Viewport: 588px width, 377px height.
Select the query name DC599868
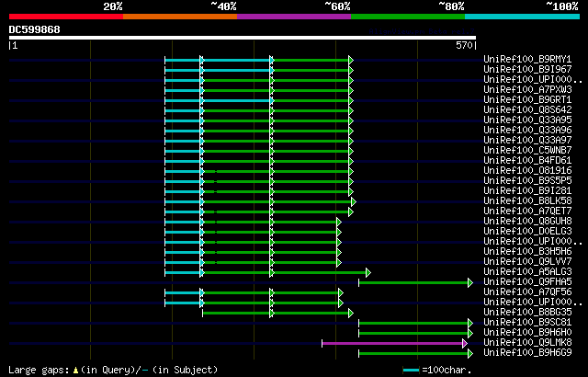[x=35, y=29]
